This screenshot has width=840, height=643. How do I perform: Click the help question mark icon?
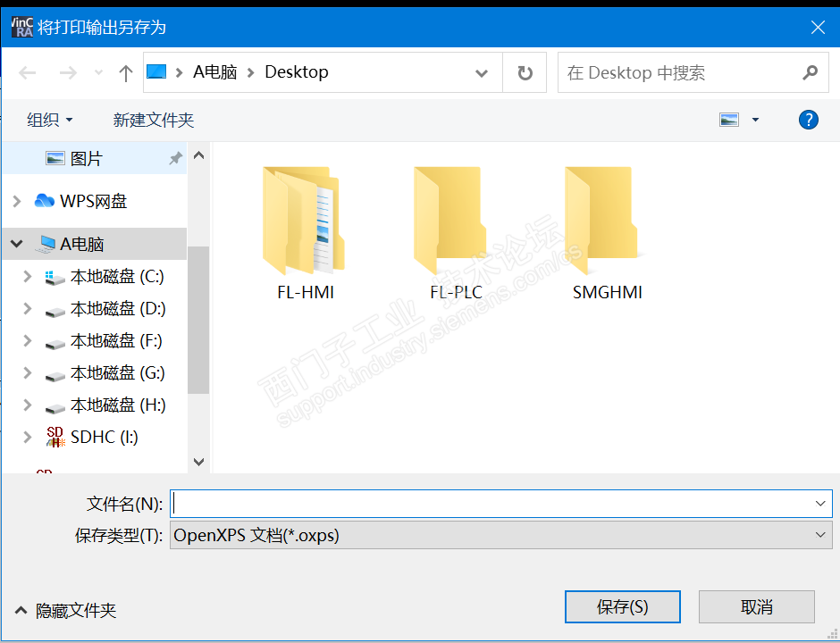click(808, 120)
